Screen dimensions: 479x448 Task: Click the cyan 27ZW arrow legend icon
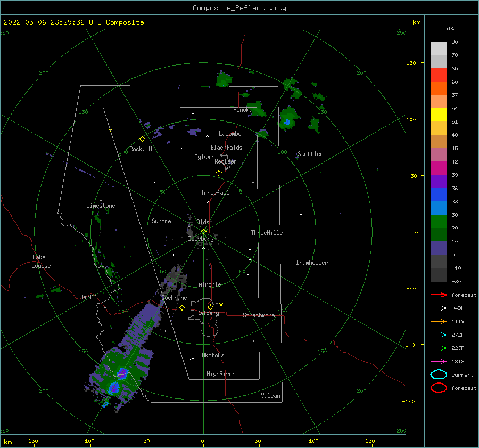(x=439, y=335)
